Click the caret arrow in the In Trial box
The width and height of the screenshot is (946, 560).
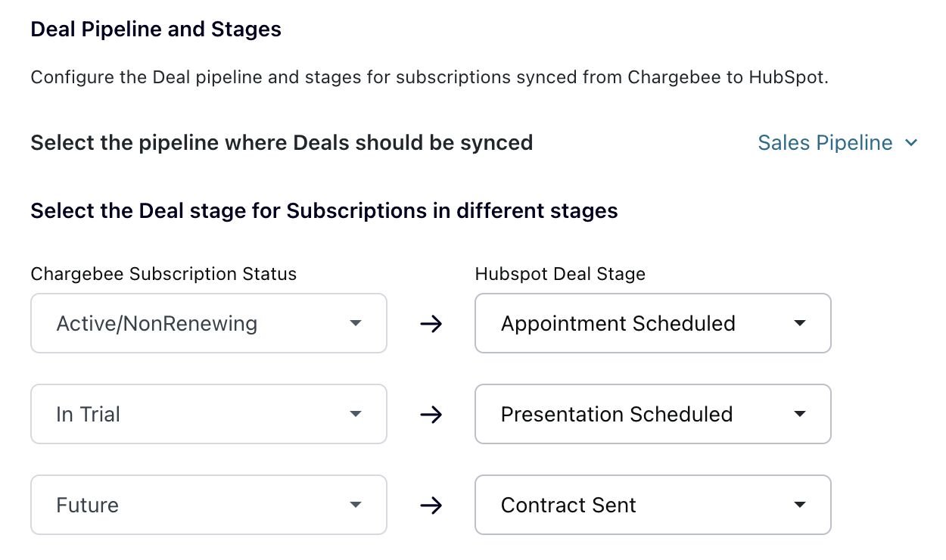click(356, 415)
